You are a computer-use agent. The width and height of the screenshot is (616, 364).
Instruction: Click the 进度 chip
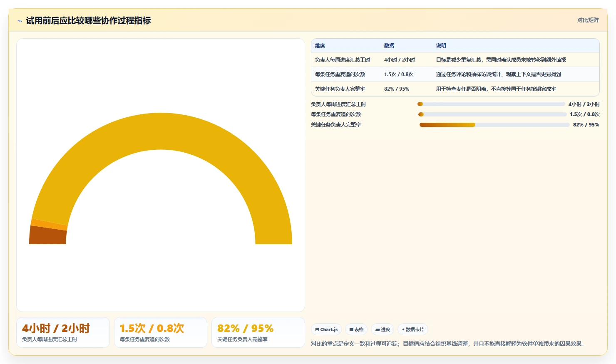pyautogui.click(x=383, y=329)
